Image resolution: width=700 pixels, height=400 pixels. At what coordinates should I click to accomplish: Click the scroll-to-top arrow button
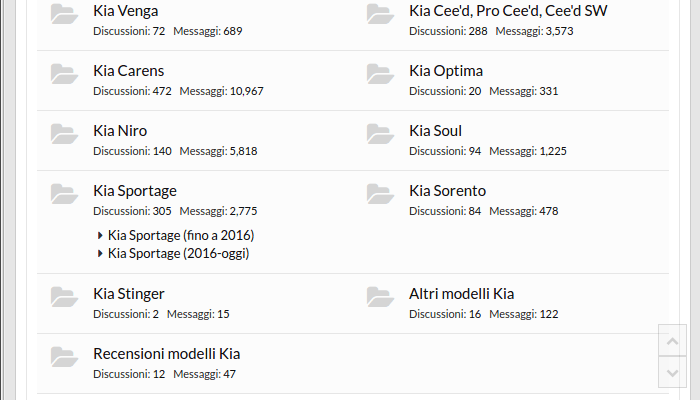point(672,340)
